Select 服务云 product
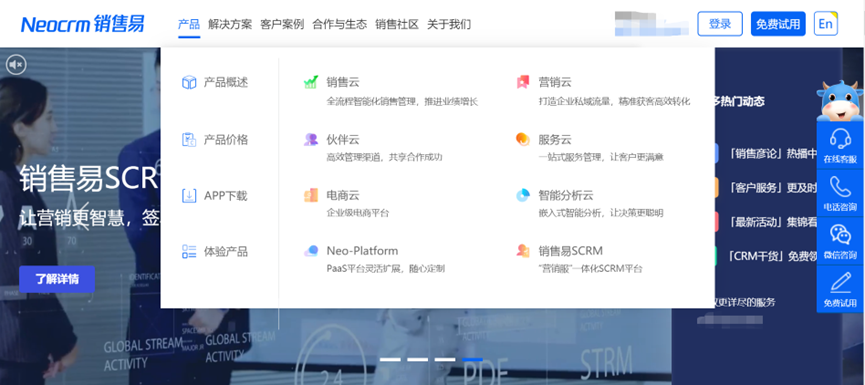The image size is (865, 385). tap(555, 140)
